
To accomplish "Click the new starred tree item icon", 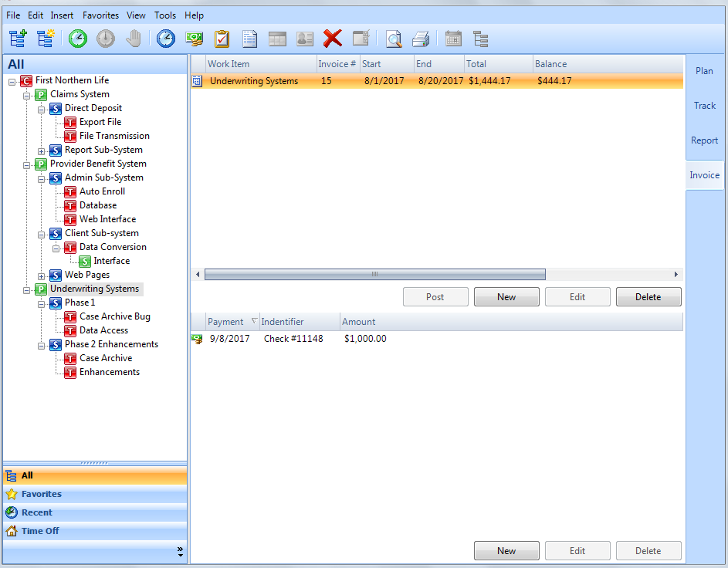I will click(x=46, y=39).
